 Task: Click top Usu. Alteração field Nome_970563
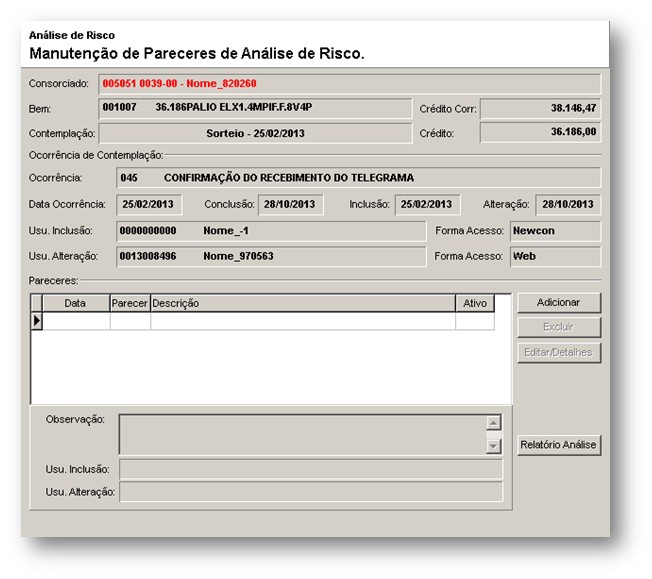[x=271, y=257]
